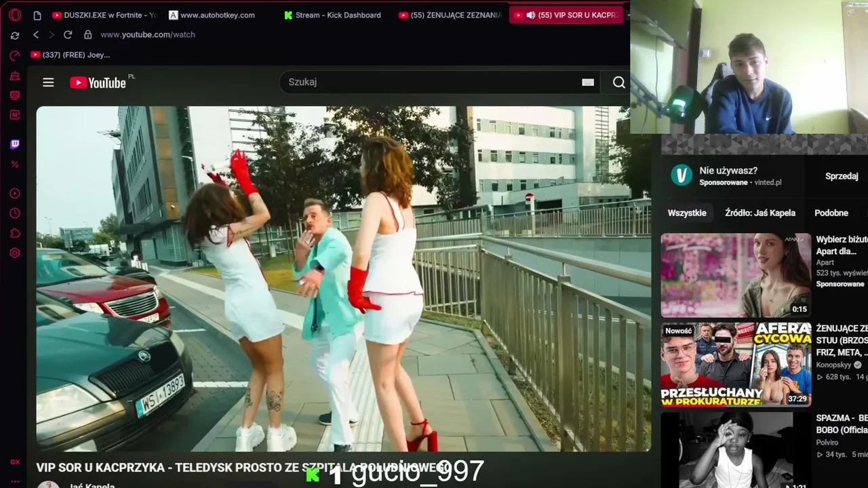Open the Wybierz biżuterię Apart ad title
The height and width of the screenshot is (488, 868).
click(842, 245)
